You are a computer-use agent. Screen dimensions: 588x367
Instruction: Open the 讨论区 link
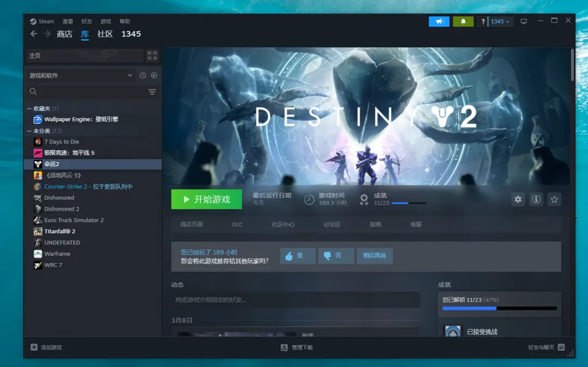[x=332, y=224]
